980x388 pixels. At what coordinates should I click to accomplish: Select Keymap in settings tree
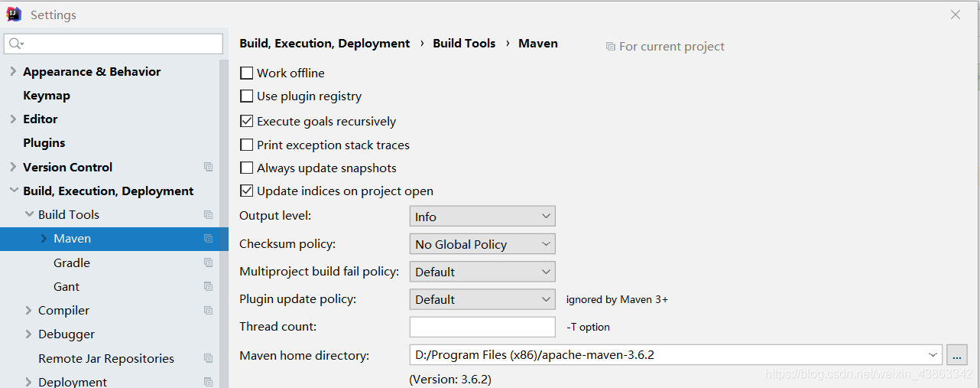(47, 95)
